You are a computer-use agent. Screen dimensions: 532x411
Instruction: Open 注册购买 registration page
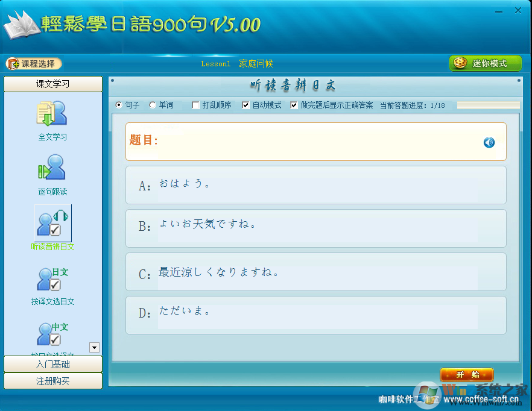tap(52, 381)
